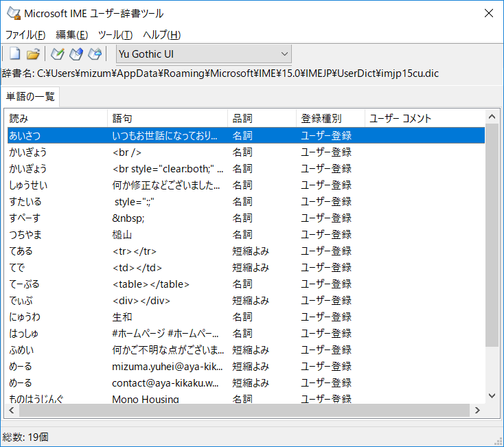The image size is (504, 447).
Task: Select the にゅうわ 生和 row
Action: pyautogui.click(x=246, y=317)
